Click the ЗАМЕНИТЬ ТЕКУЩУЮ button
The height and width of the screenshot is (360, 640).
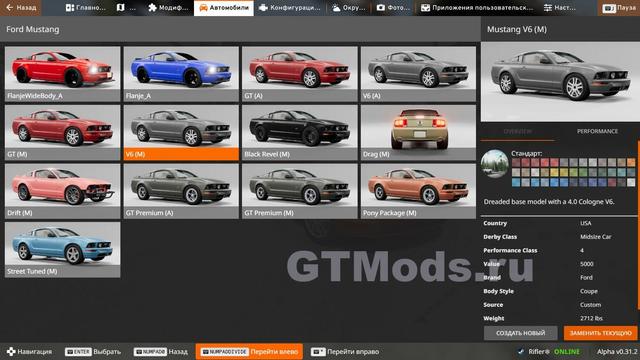point(600,333)
